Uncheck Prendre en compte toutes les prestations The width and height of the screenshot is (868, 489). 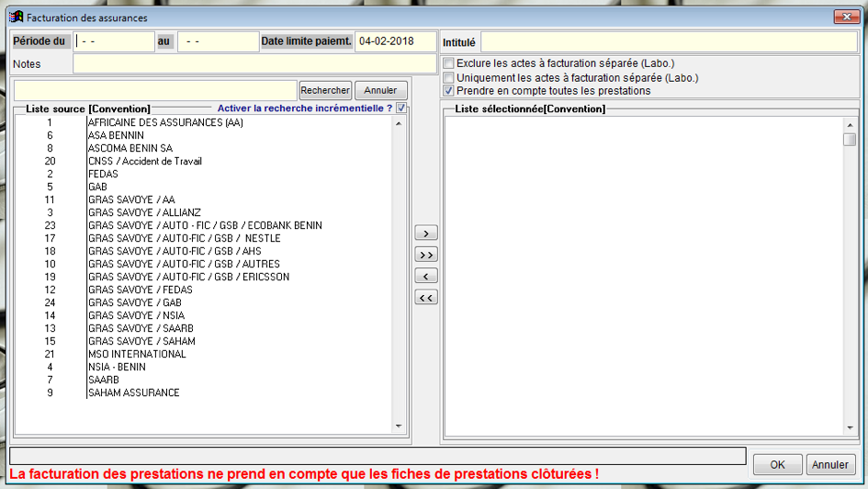[x=448, y=91]
